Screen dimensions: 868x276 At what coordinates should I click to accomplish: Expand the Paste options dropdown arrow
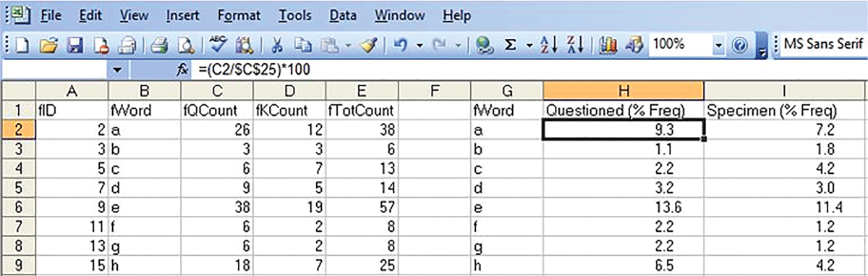(x=348, y=46)
